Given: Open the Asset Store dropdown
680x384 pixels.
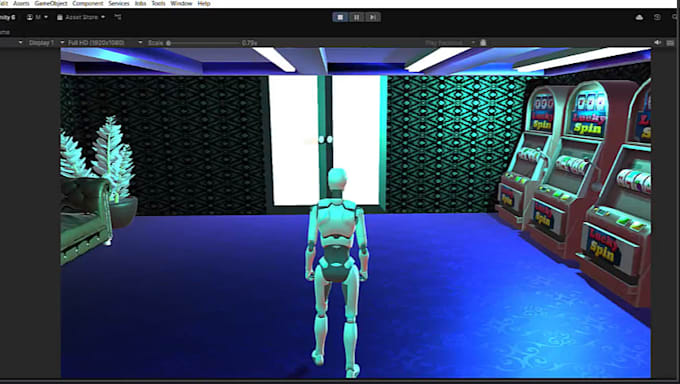Looking at the screenshot, I should click(x=81, y=17).
